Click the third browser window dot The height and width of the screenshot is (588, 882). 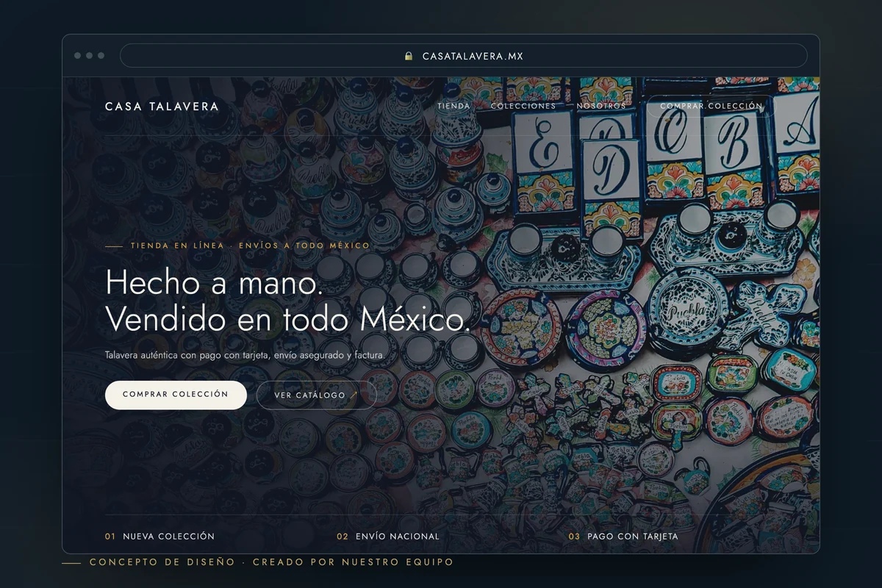coord(101,56)
